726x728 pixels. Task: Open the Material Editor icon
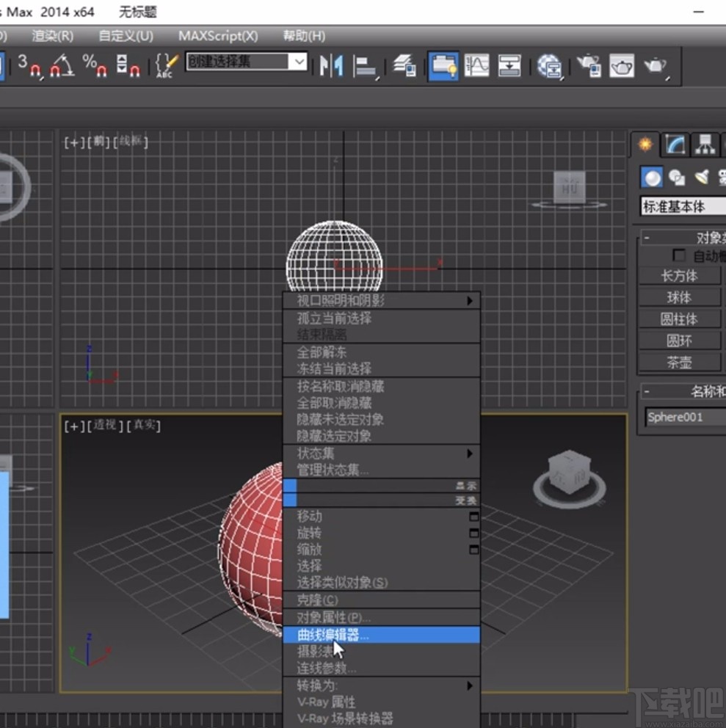coord(550,65)
